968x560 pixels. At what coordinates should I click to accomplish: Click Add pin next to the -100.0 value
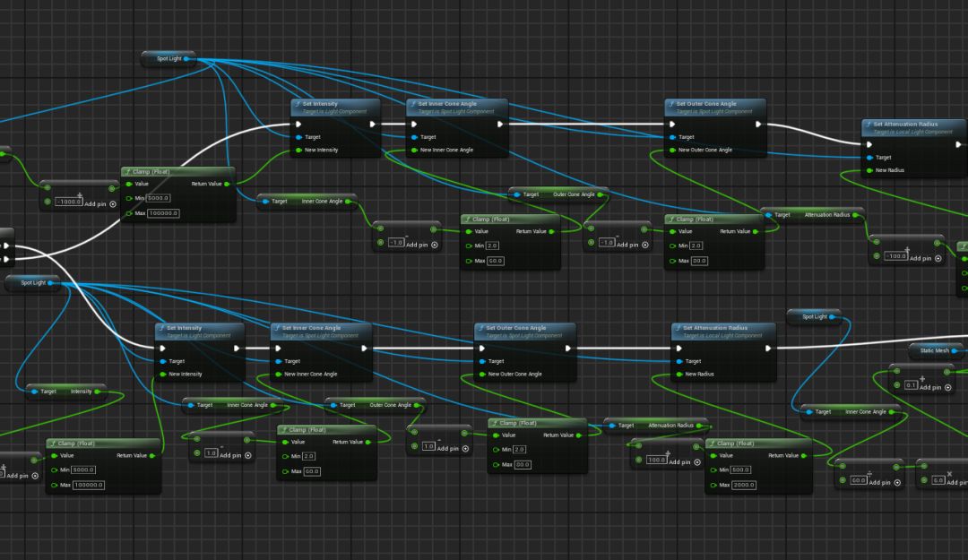(x=925, y=258)
